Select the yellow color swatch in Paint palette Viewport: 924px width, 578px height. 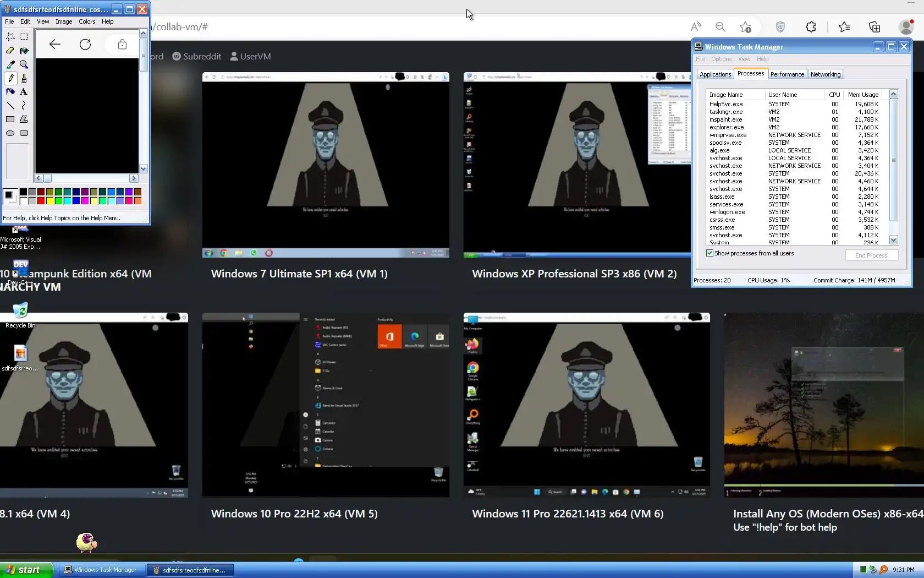click(50, 200)
